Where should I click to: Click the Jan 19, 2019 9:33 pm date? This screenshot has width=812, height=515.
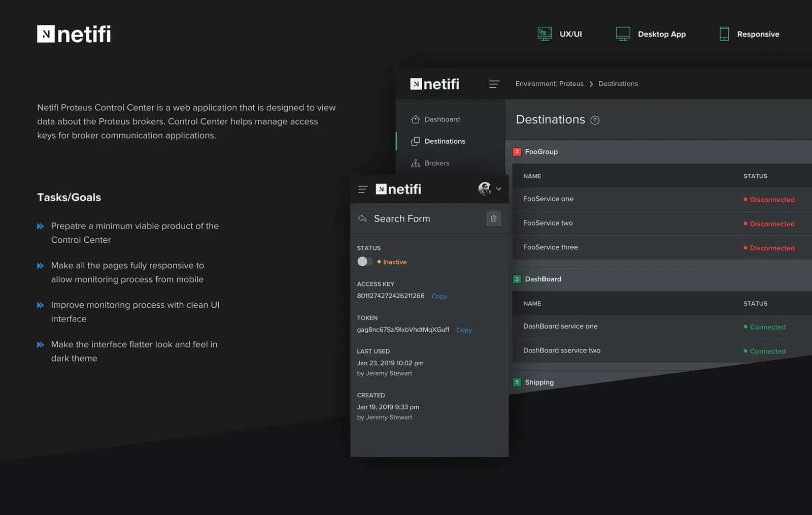click(388, 407)
